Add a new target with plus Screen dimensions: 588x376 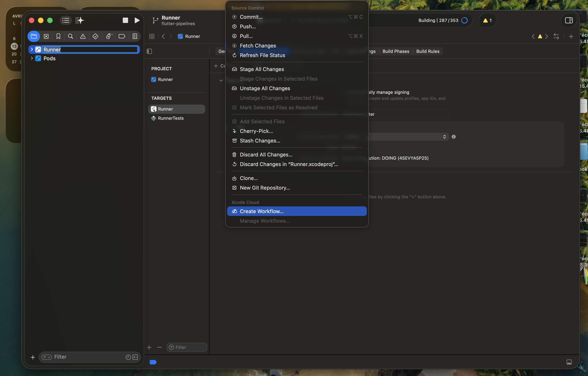coord(149,347)
